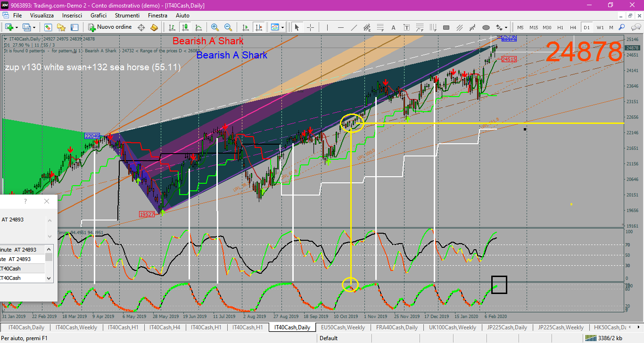Click the Nuovo ordine button
The image size is (644, 343).
pyautogui.click(x=110, y=27)
